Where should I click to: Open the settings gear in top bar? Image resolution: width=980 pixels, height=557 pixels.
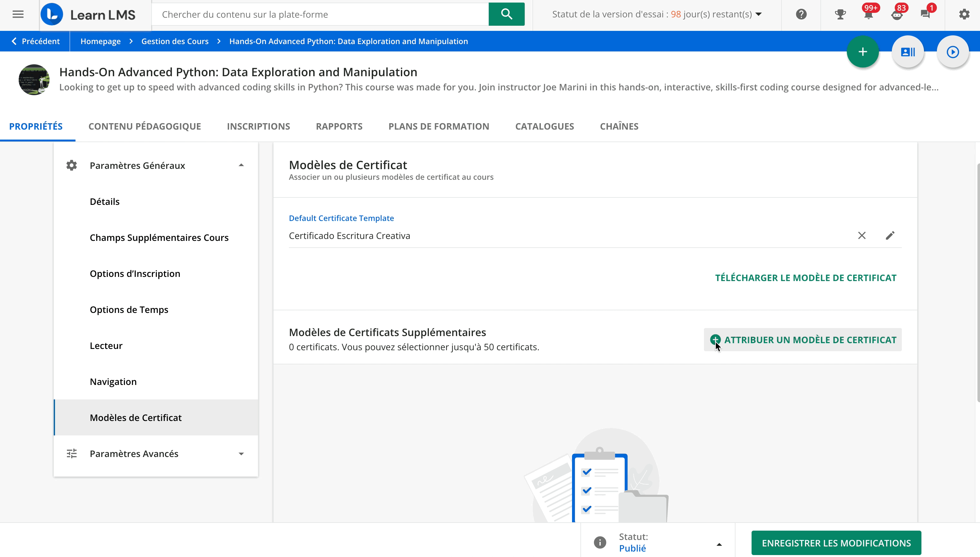pyautogui.click(x=964, y=14)
